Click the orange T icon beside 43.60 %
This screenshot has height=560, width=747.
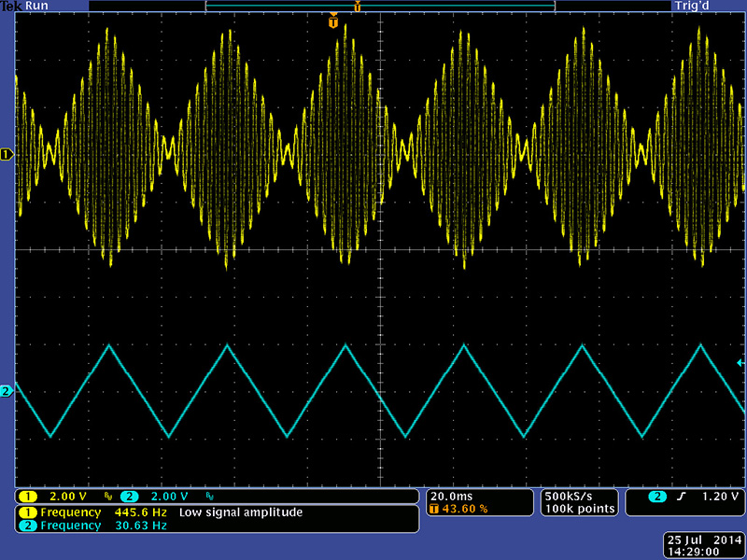click(x=432, y=509)
